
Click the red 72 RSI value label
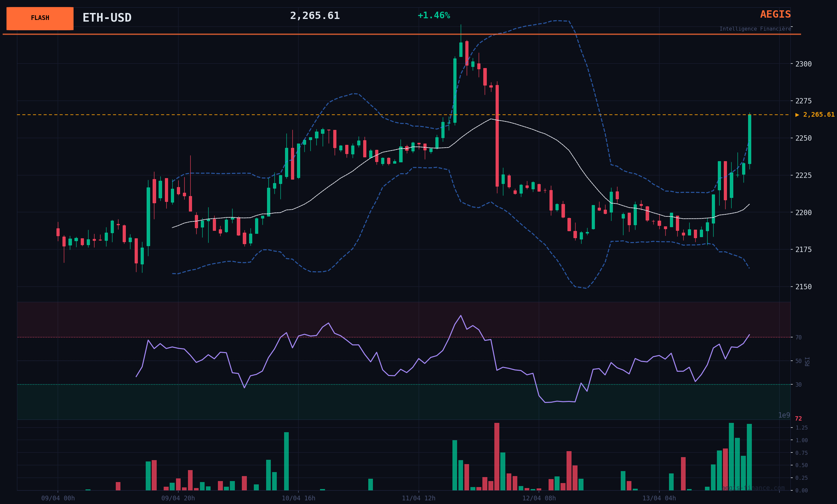coord(798,419)
